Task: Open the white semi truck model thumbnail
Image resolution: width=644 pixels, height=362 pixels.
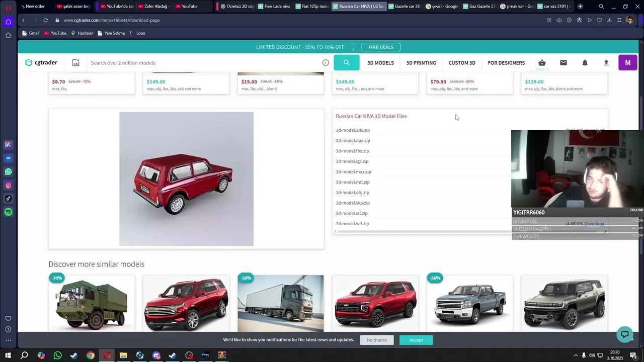Action: tap(281, 303)
